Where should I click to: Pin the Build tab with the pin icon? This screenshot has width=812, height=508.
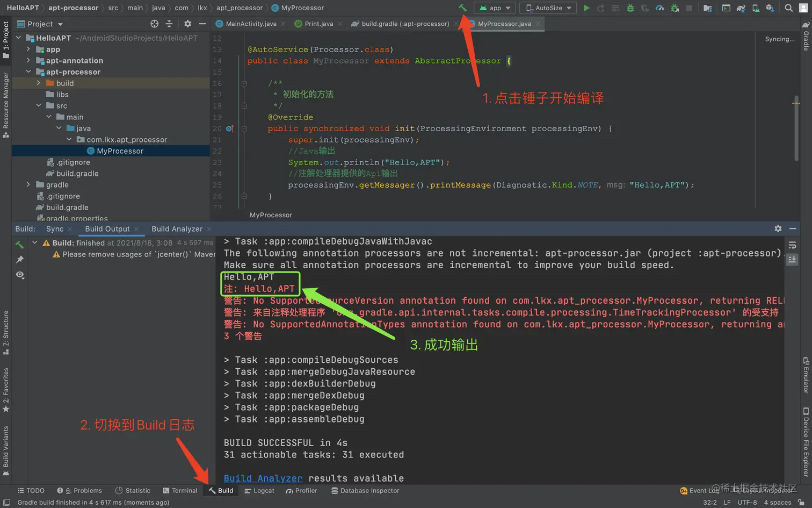pyautogui.click(x=20, y=260)
